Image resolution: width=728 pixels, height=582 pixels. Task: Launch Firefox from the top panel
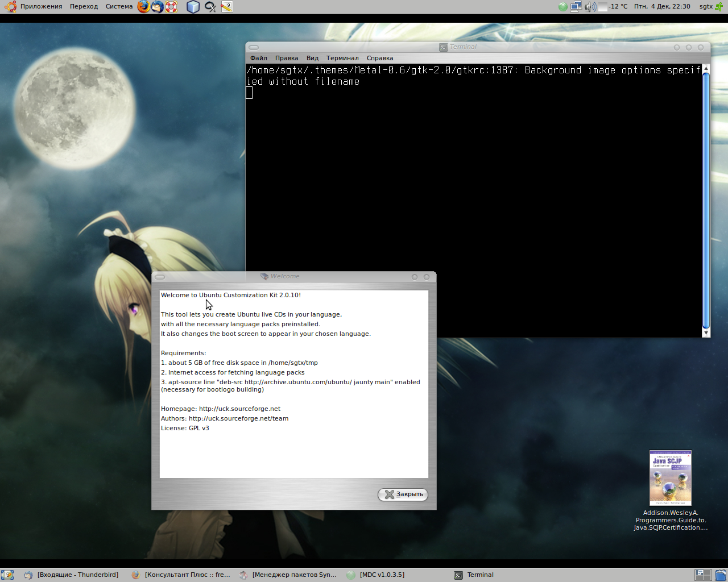[x=144, y=7]
